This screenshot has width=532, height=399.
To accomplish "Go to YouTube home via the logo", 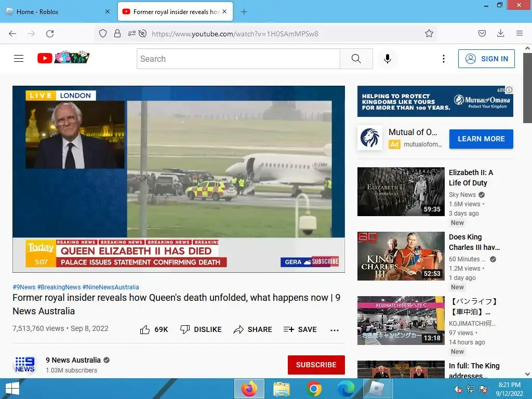I will [63, 58].
